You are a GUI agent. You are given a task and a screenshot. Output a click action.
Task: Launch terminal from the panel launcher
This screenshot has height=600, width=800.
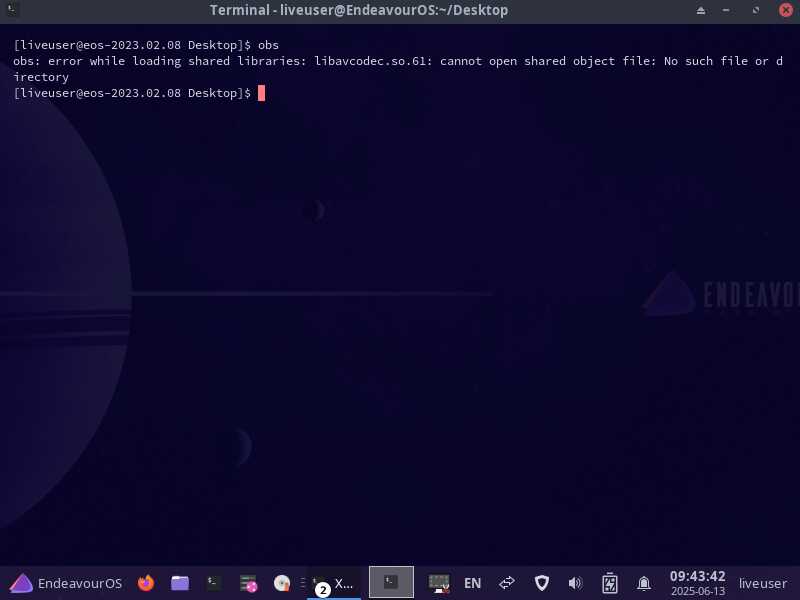213,583
